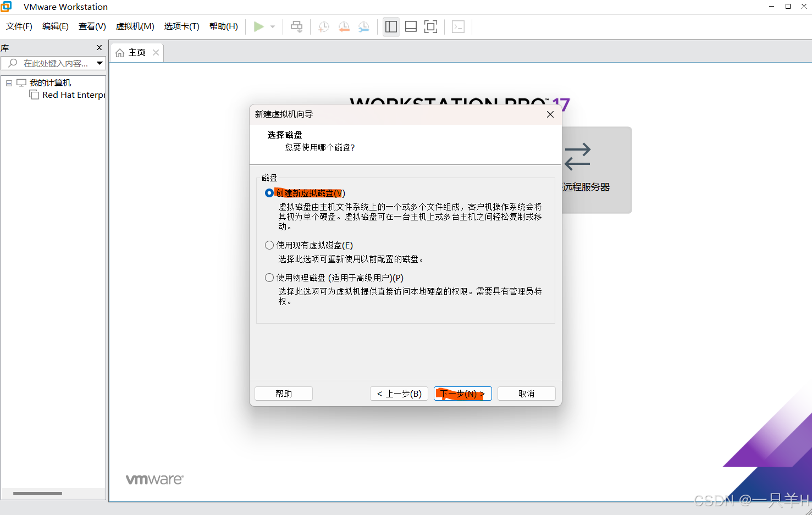Close the 新建虚拟机向导 dialog

point(550,114)
